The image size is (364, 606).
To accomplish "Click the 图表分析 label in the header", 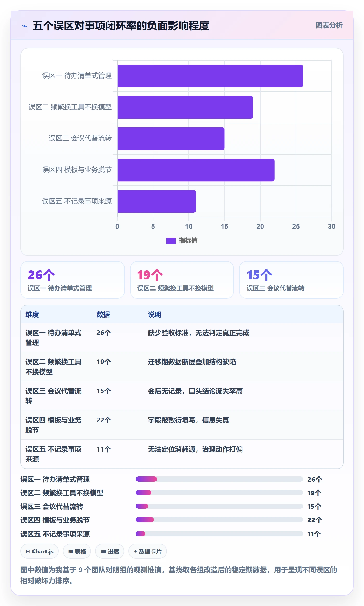I will pos(329,25).
